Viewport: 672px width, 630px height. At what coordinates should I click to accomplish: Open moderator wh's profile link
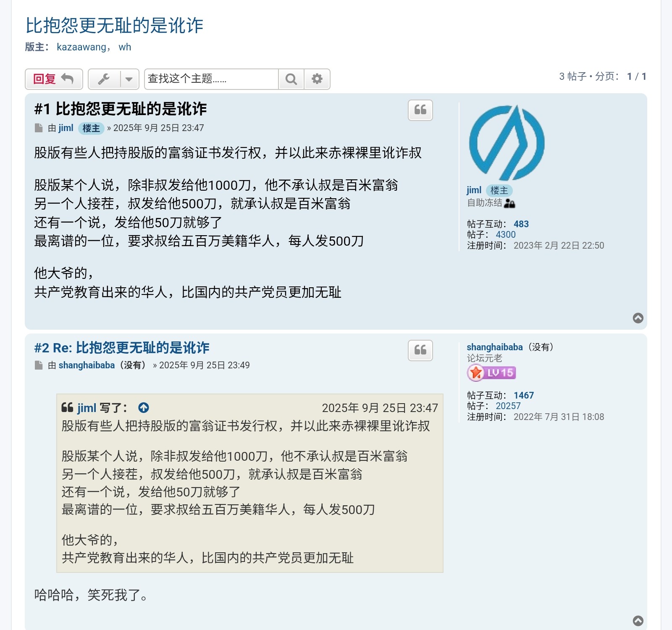[125, 47]
